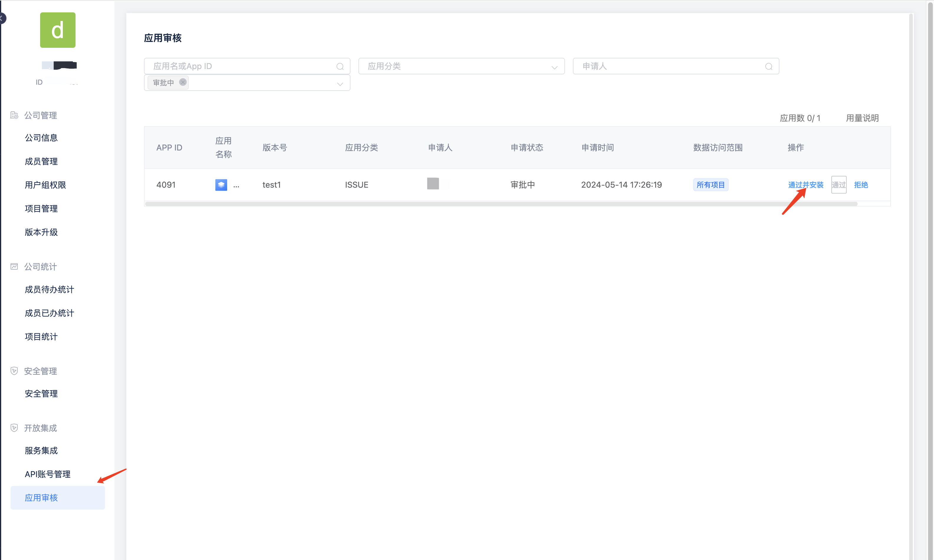Open the 安全管理 menu item
The width and height of the screenshot is (934, 560).
(41, 394)
